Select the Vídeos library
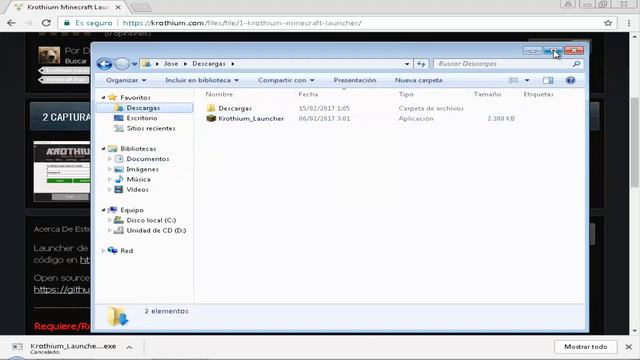Screen dimensions: 640x360 (137, 189)
